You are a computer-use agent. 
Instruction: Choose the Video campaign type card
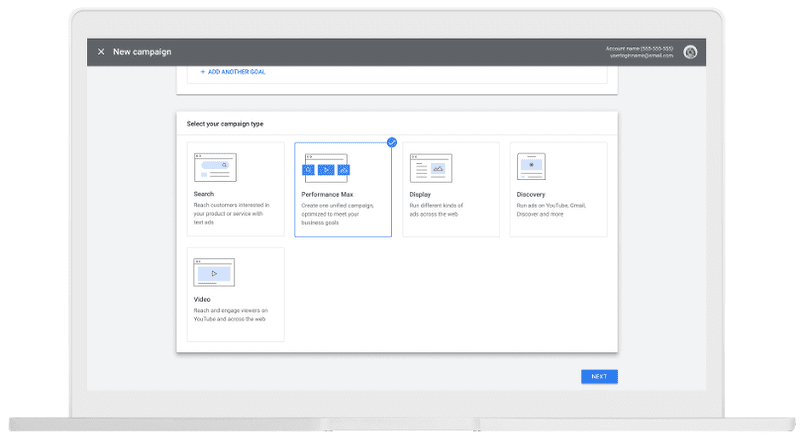236,294
